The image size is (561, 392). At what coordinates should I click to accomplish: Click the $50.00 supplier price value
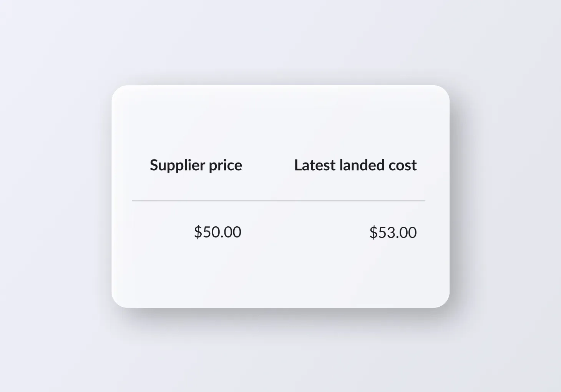[217, 232]
